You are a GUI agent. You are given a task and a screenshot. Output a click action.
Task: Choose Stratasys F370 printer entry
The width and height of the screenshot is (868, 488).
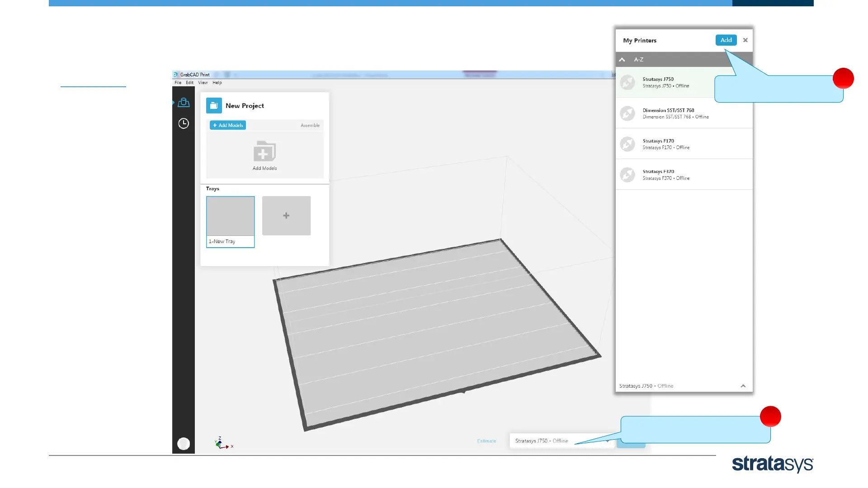665,174
